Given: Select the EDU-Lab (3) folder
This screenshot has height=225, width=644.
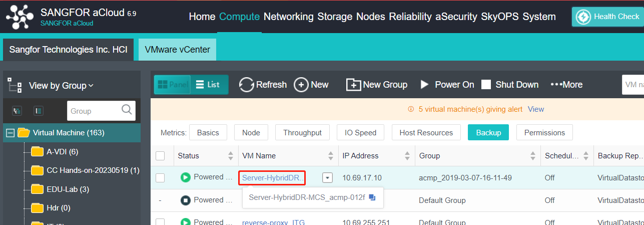Looking at the screenshot, I should (x=68, y=189).
